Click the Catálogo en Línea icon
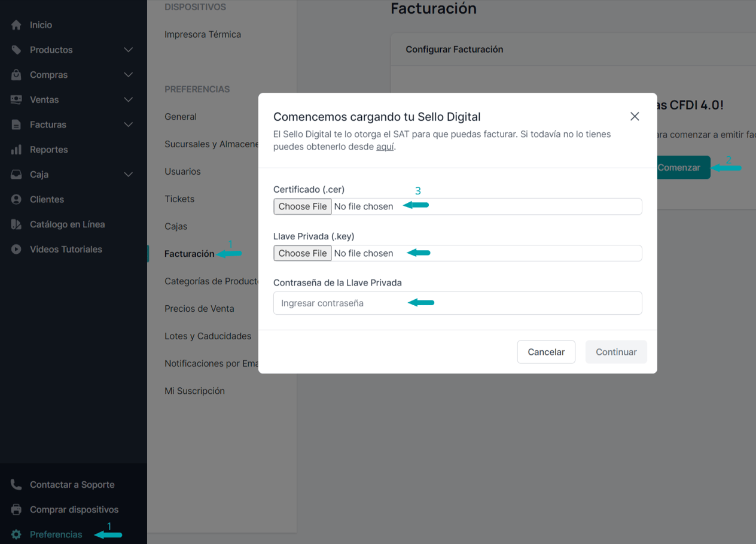The width and height of the screenshot is (756, 544). tap(15, 224)
